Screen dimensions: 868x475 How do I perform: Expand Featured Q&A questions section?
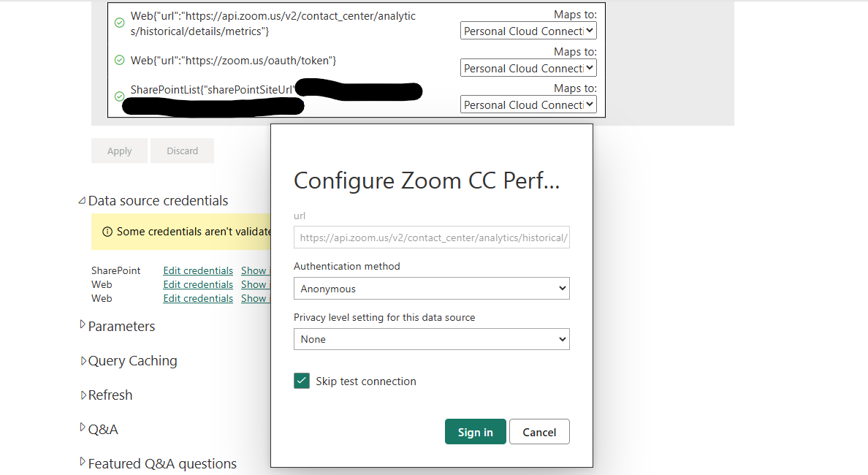click(x=83, y=462)
